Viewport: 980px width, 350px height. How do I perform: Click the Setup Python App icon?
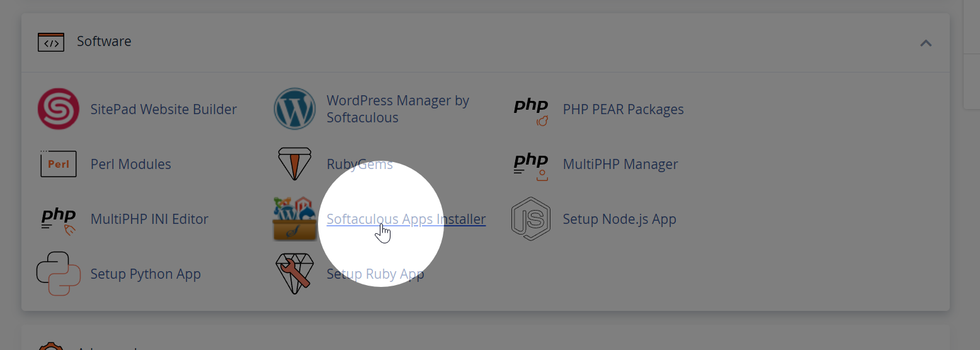pyautogui.click(x=59, y=274)
